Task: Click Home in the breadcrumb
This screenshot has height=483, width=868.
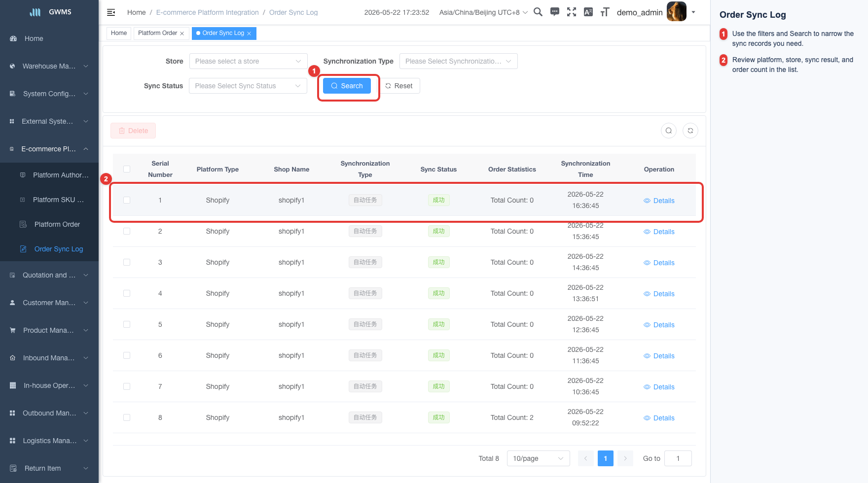Action: [137, 12]
